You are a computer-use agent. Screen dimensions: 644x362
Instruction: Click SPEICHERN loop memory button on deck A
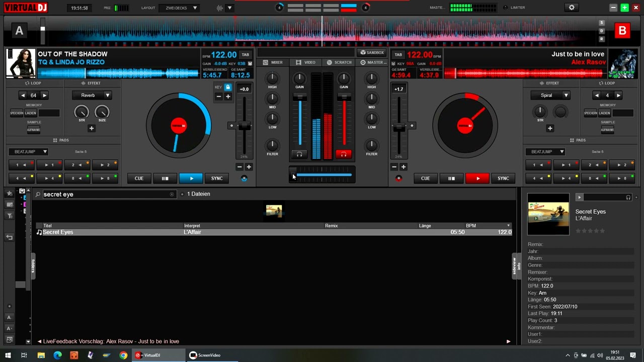pos(17,113)
